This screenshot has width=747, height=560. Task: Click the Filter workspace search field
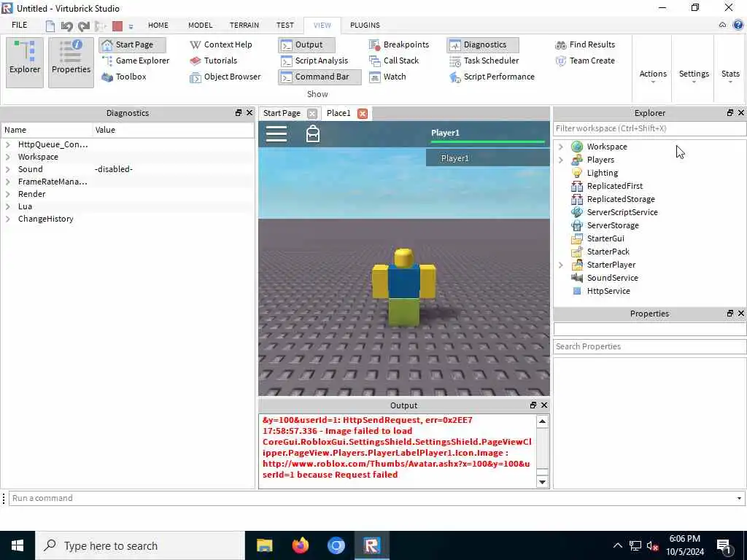[x=649, y=128]
